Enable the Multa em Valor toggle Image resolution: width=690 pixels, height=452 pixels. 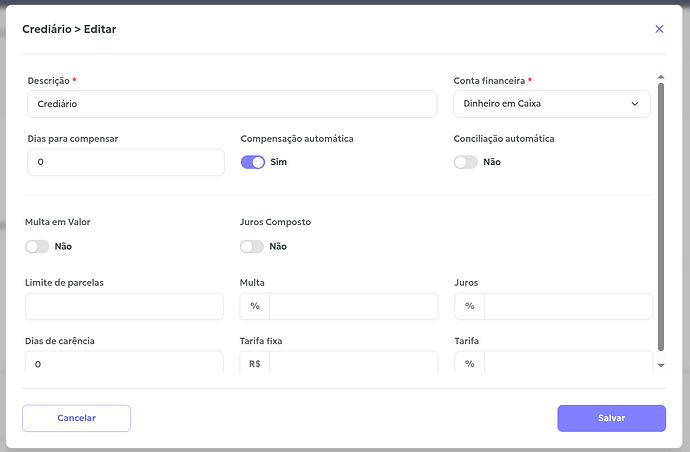(37, 246)
